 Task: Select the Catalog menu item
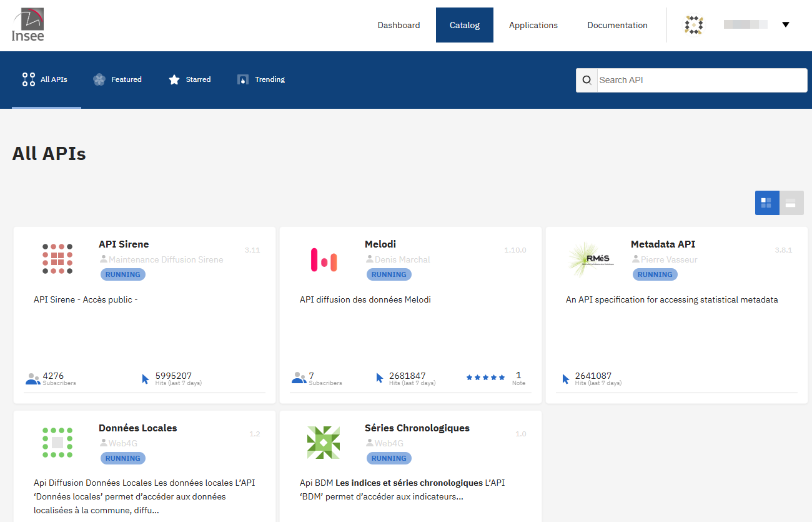pos(465,25)
